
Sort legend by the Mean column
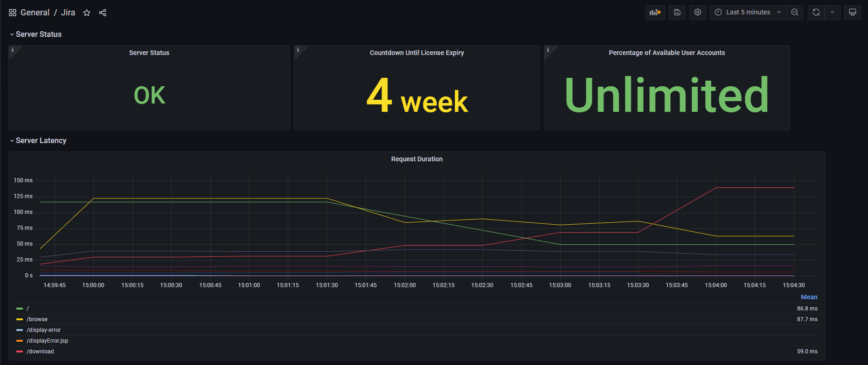click(x=809, y=297)
